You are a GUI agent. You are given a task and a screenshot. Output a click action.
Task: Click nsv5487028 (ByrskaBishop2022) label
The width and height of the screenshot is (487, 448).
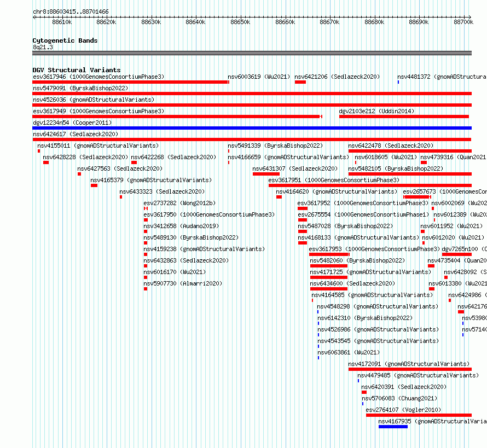345,226
